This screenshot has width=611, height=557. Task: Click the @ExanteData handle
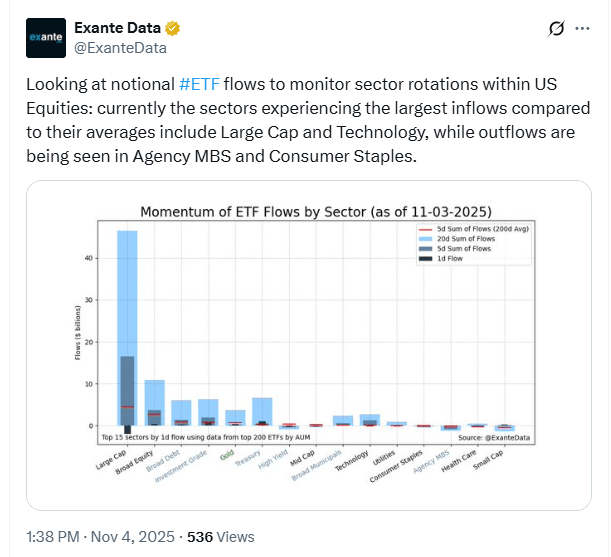click(120, 47)
